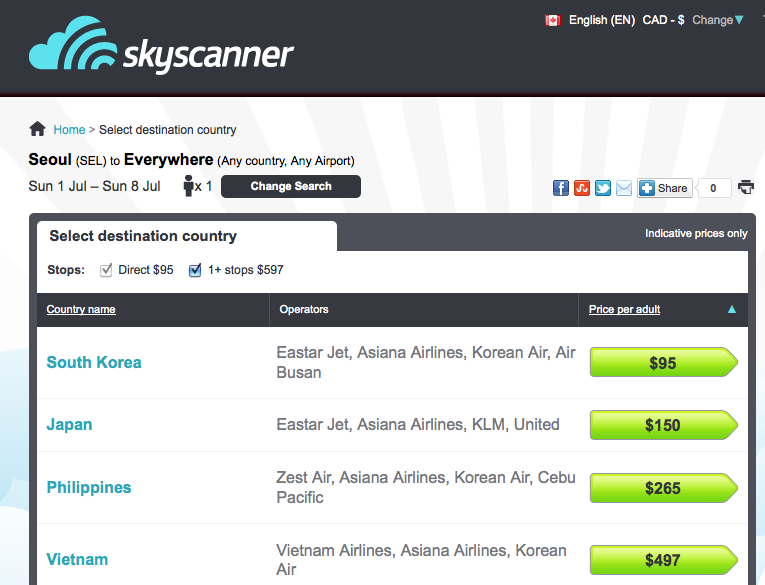This screenshot has height=585, width=765.
Task: Select the South Korea destination link
Action: pyautogui.click(x=94, y=363)
